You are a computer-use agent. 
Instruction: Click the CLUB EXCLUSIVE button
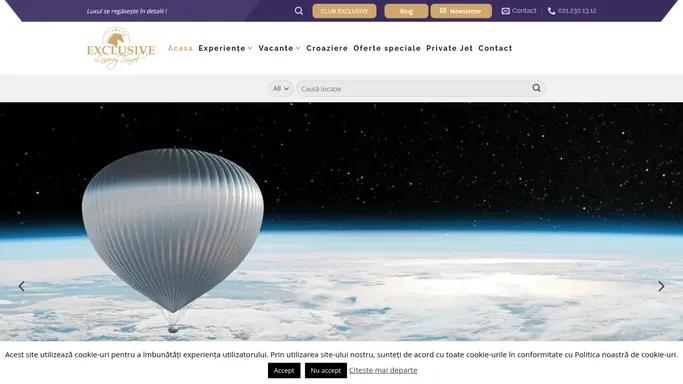point(344,11)
